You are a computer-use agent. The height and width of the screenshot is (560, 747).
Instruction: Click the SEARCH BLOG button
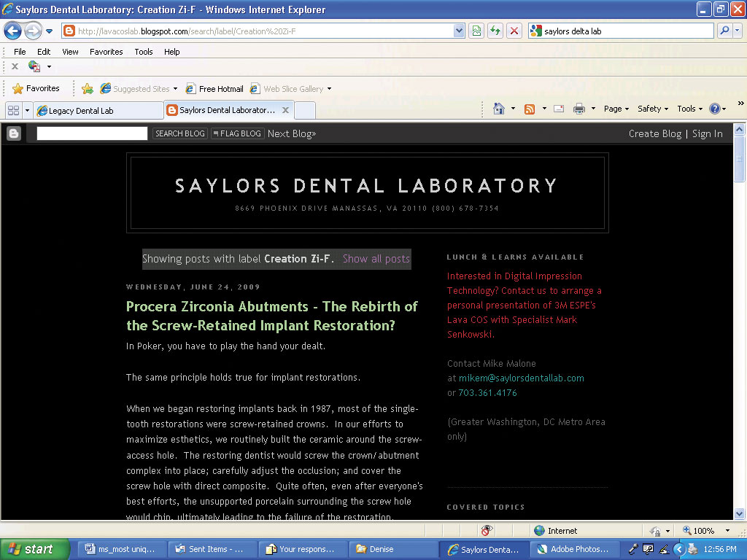[x=179, y=133]
